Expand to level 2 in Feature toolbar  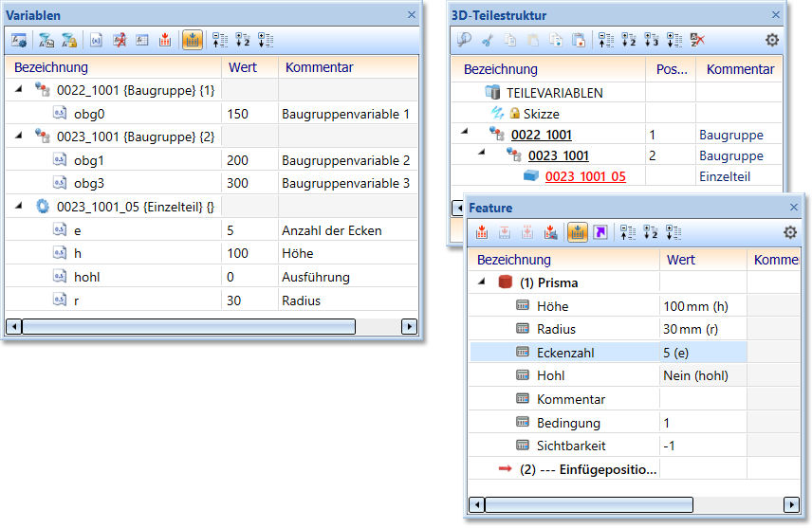(x=651, y=232)
